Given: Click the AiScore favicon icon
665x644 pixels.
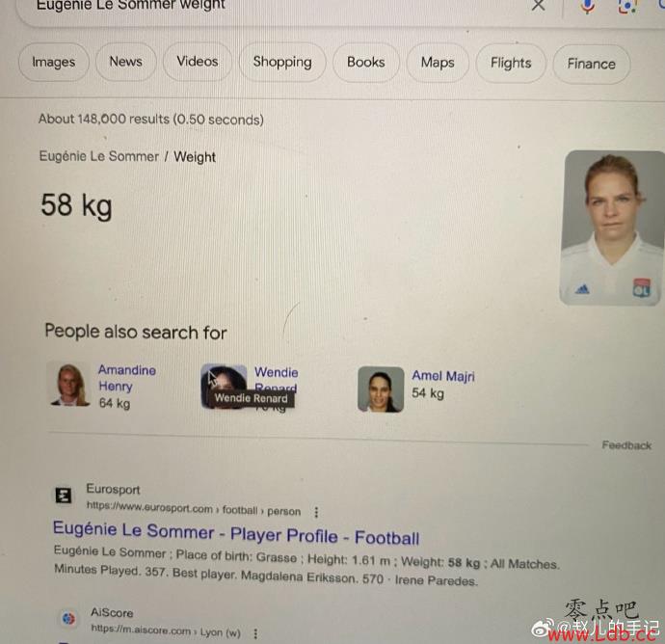Looking at the screenshot, I should 68,619.
